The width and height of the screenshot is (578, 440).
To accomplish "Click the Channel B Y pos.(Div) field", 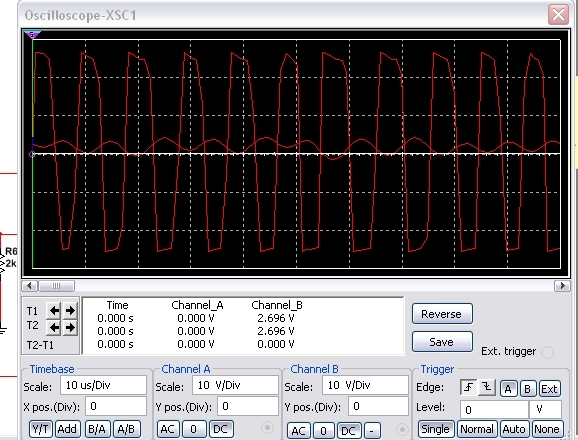I will tap(378, 406).
